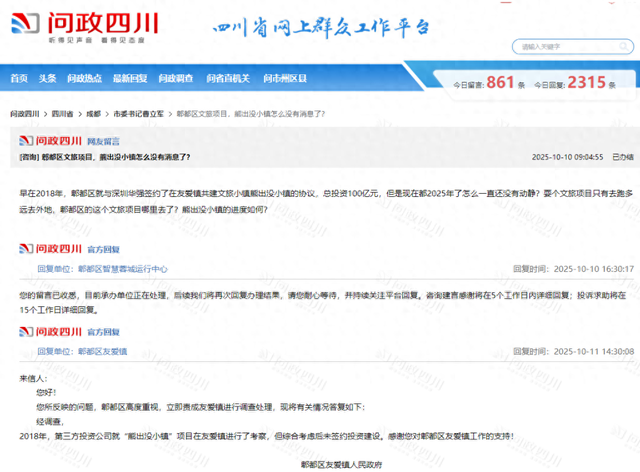The image size is (640, 472).
Task: Click the second 官方回复 logo icon
Action: tap(50, 332)
